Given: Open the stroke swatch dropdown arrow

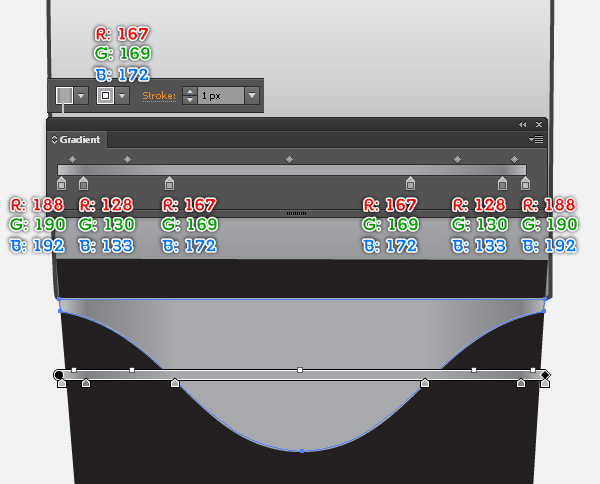Looking at the screenshot, I should click(122, 96).
